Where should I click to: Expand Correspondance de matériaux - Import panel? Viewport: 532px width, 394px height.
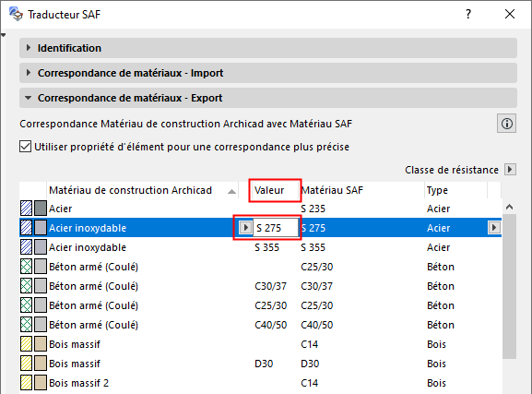pyautogui.click(x=268, y=73)
